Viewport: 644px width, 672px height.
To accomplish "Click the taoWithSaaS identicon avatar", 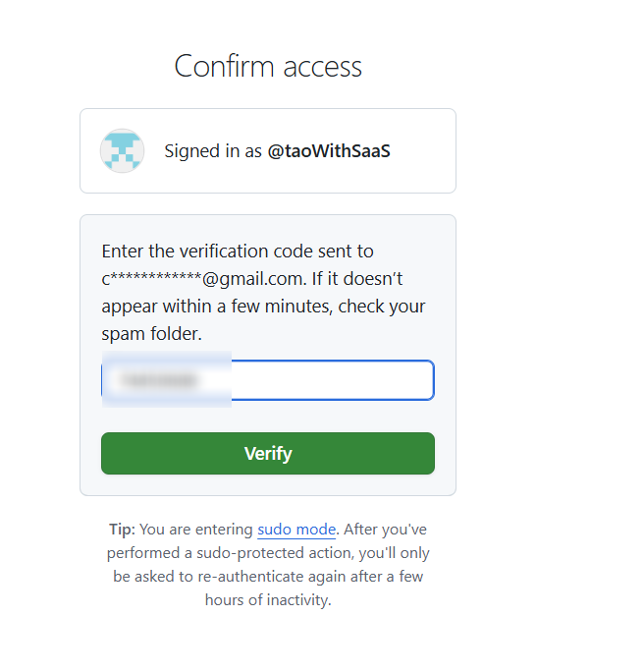I will 122,151.
